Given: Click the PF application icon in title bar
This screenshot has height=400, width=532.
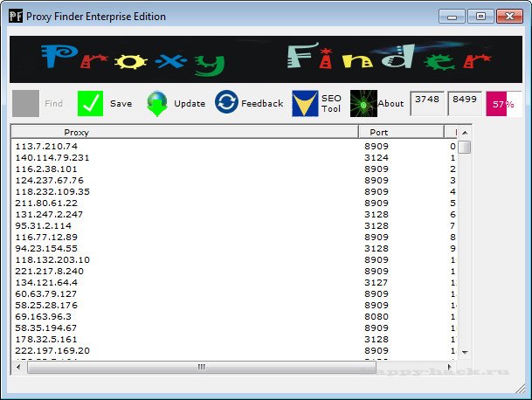Looking at the screenshot, I should [16, 16].
